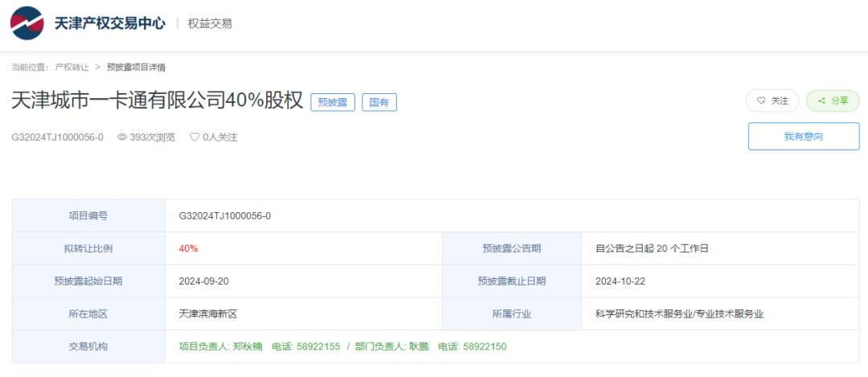The width and height of the screenshot is (868, 377).
Task: Click the eye icon beside 393次浏览
Action: tap(122, 137)
